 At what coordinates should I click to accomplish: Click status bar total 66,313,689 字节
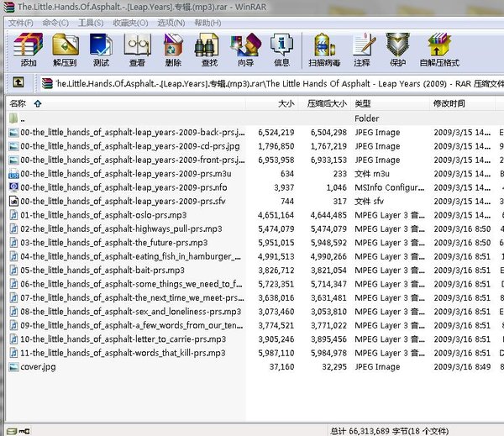tap(390, 431)
